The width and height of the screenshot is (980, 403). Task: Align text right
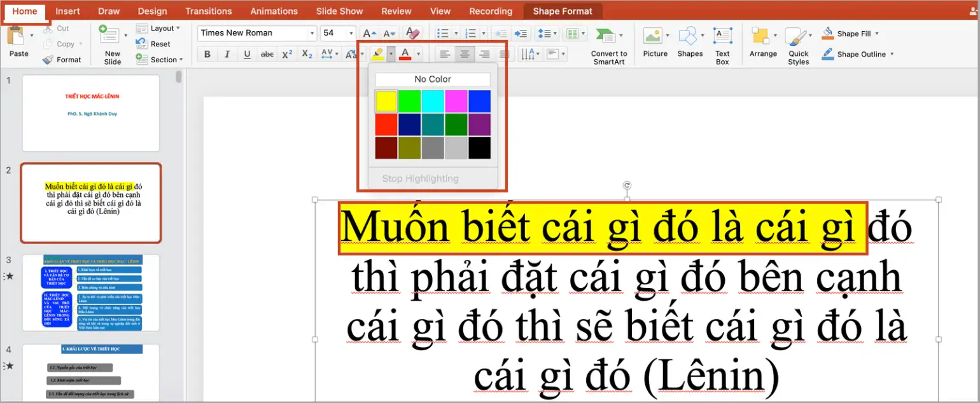pyautogui.click(x=485, y=54)
